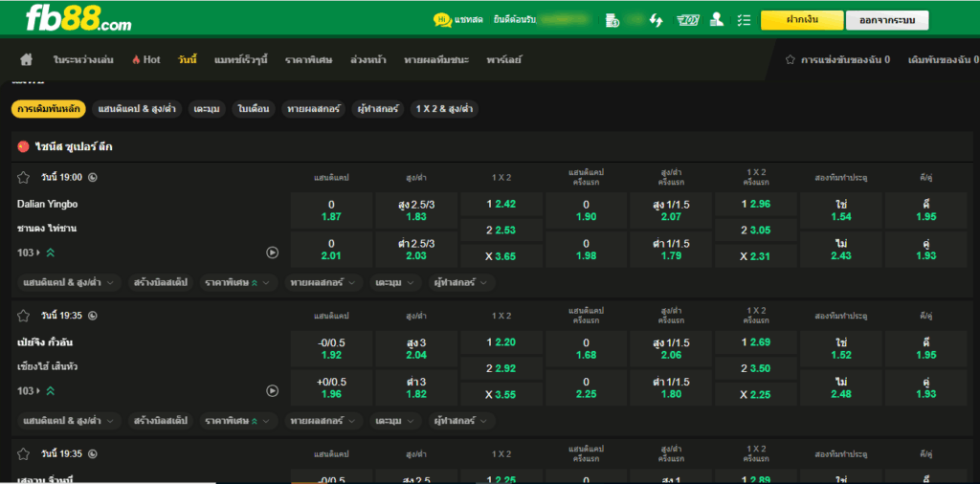Favorite the second match star at 19:35
980x484 pixels.
click(x=23, y=316)
